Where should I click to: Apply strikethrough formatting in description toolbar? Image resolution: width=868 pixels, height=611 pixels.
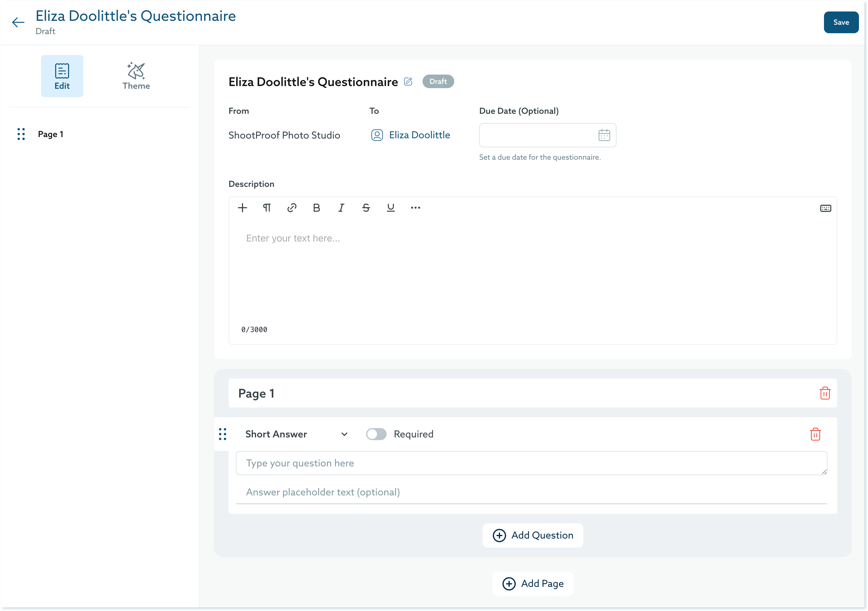coord(366,208)
